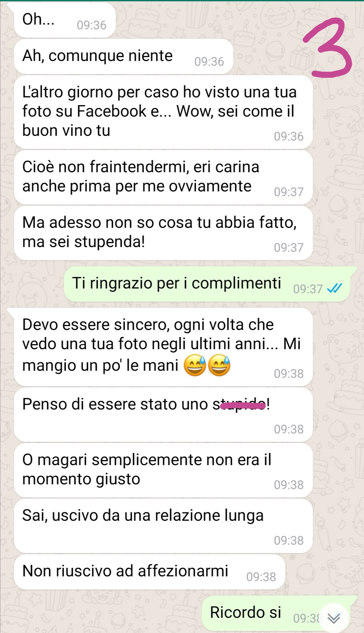Tap the word Facebook in the message
This screenshot has width=364, height=633.
tap(112, 111)
